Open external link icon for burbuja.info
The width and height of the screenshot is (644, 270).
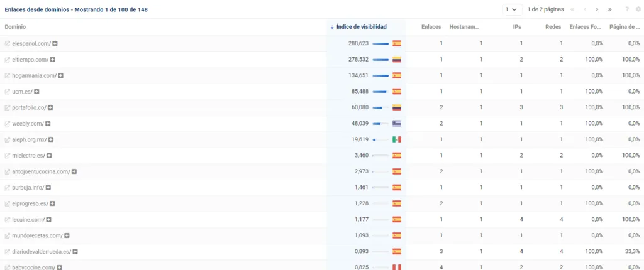pos(7,188)
